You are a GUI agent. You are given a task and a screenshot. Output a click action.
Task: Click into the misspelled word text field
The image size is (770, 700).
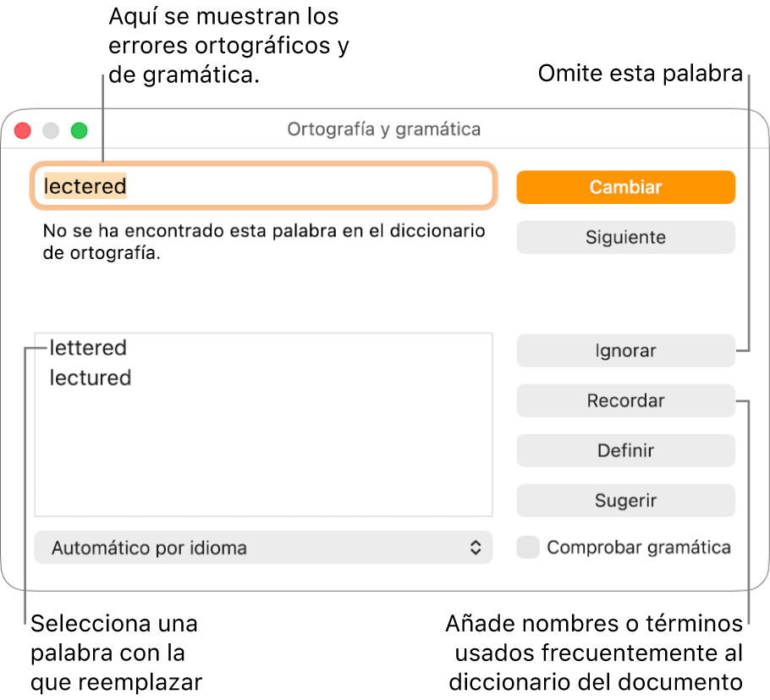click(264, 185)
